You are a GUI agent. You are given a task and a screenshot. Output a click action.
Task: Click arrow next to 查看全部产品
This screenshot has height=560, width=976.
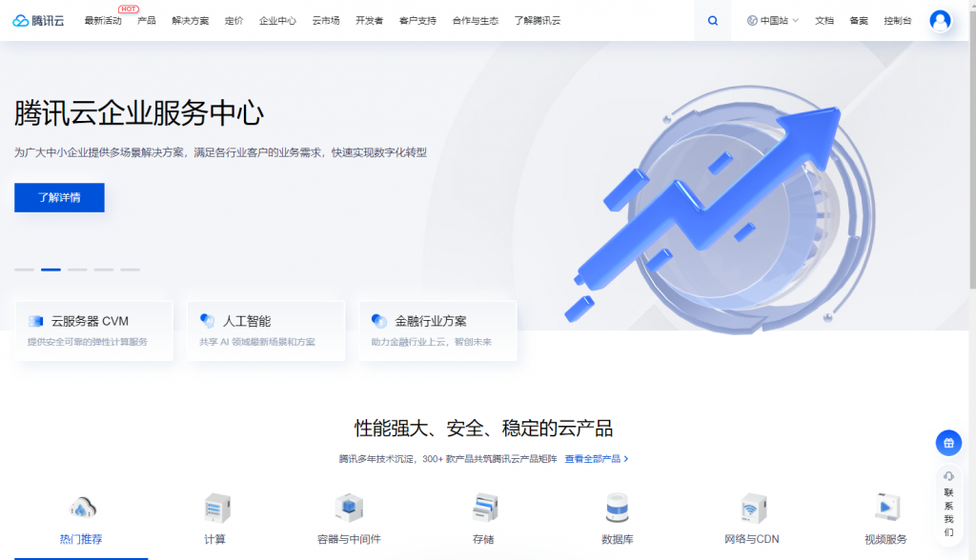point(626,459)
